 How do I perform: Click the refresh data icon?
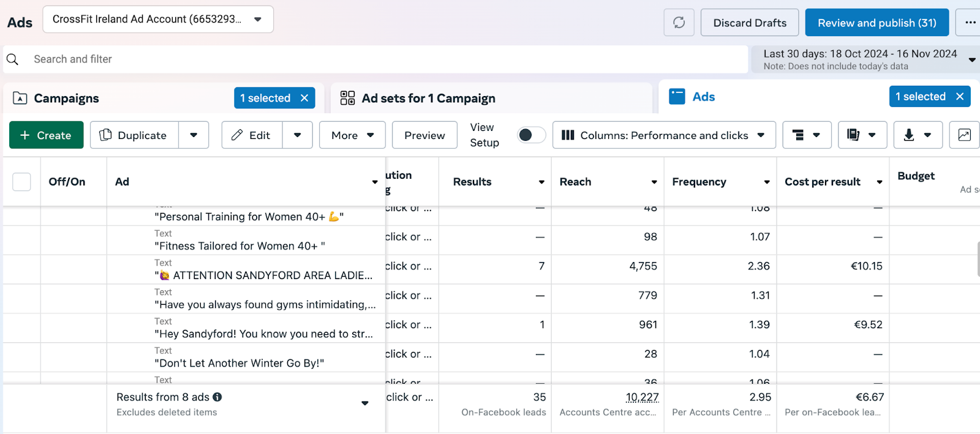(679, 23)
